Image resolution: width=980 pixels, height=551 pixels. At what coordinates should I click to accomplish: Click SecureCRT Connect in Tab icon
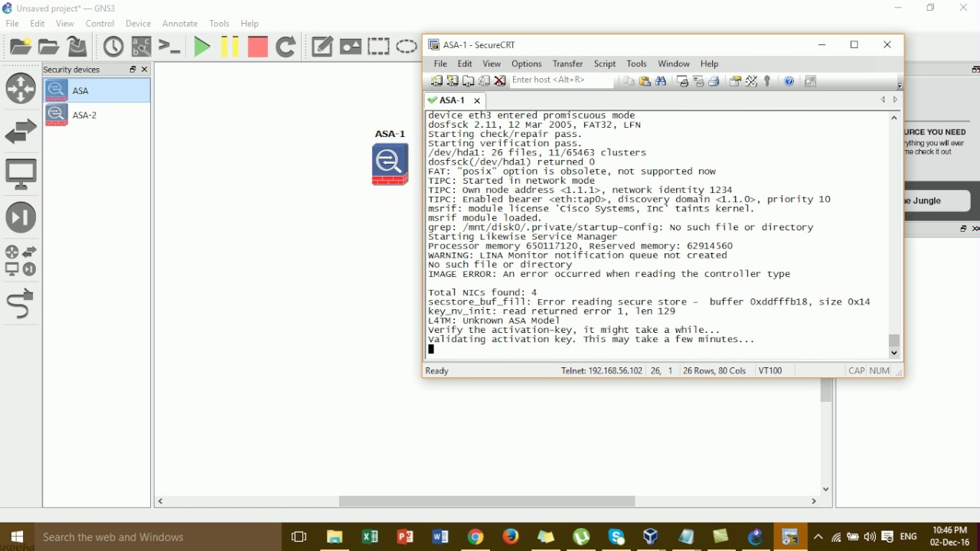click(x=469, y=80)
